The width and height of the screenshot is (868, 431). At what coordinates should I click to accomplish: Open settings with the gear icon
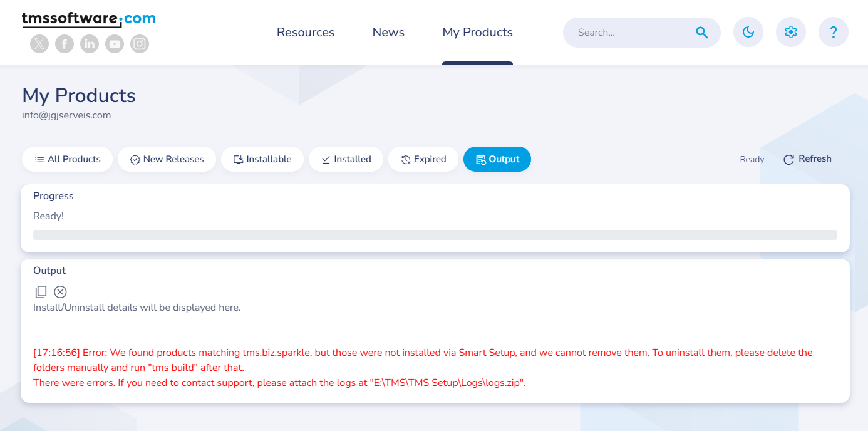[791, 33]
